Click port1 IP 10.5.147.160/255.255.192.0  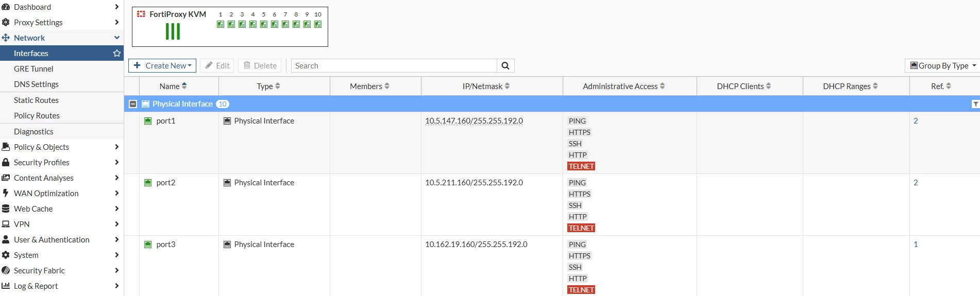click(x=474, y=121)
